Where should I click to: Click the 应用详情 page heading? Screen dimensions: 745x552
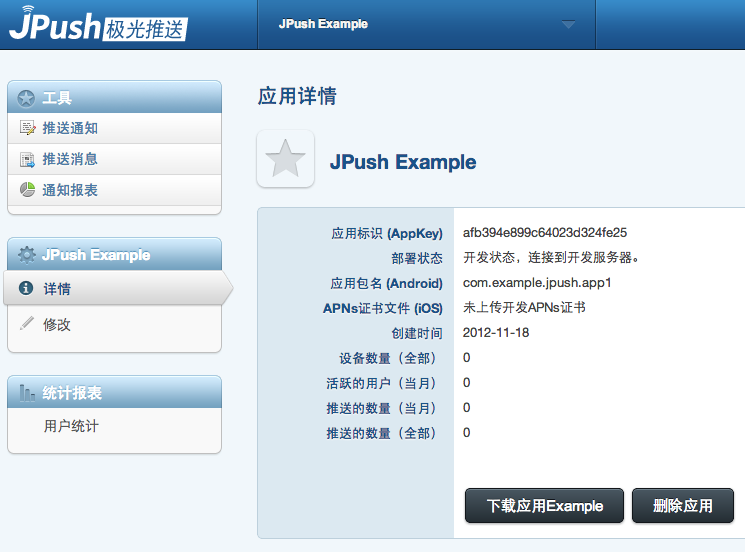tap(297, 96)
